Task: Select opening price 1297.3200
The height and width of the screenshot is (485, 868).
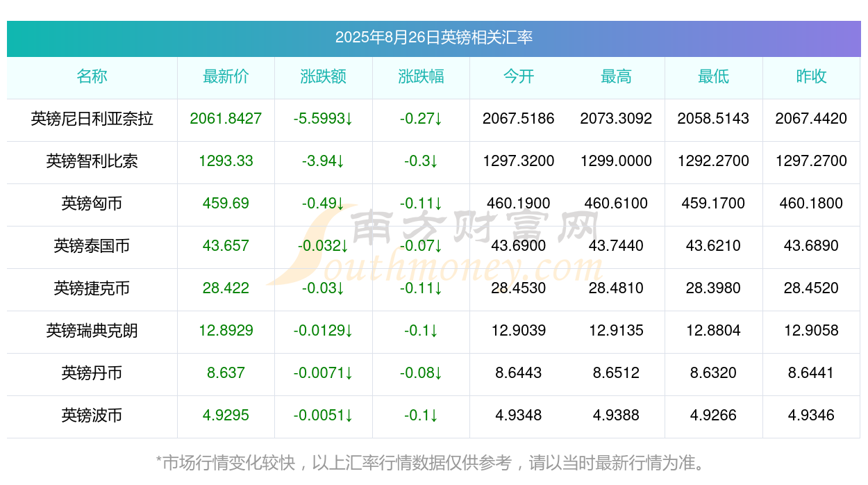Action: [519, 161]
